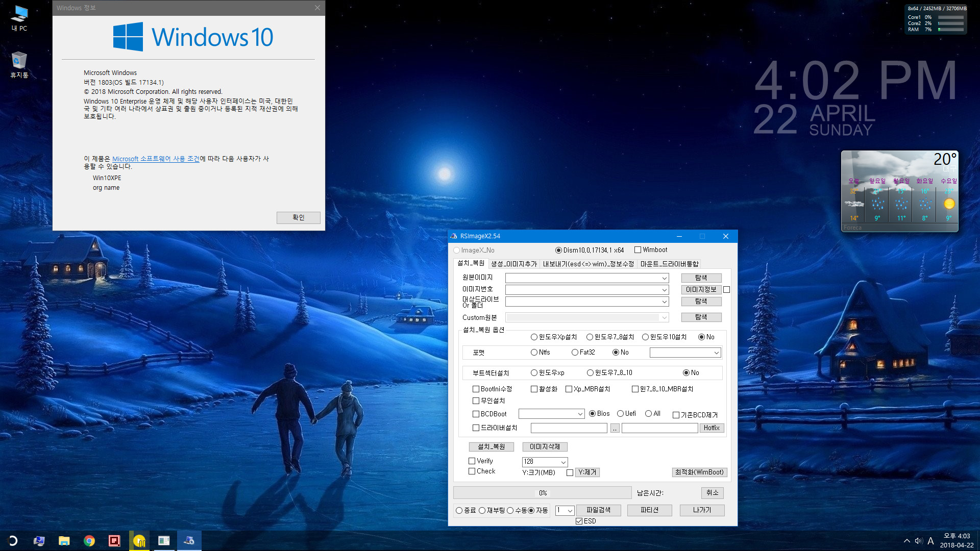
Task: Click the 설치_복원 action button
Action: pos(491,447)
